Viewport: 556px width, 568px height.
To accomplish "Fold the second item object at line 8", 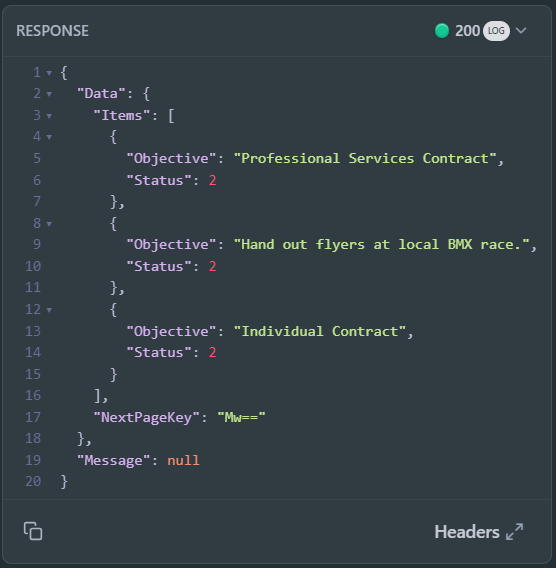I will pyautogui.click(x=49, y=224).
